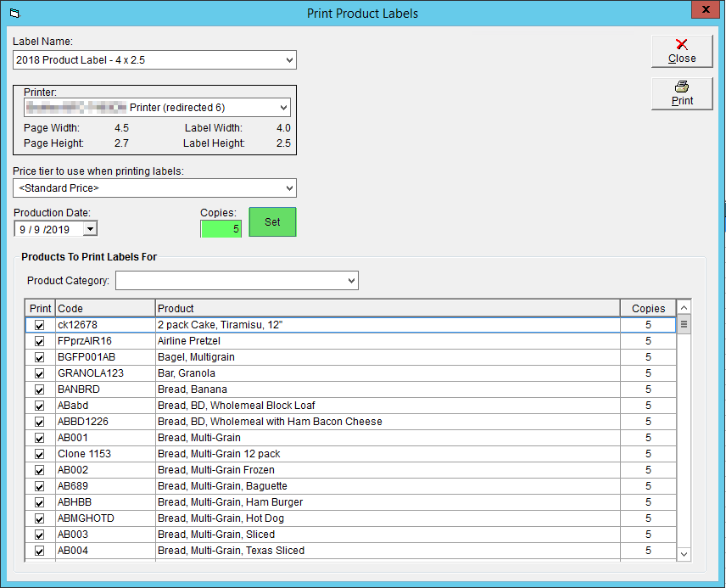Uncheck Print for AB001 Bread, Multi-Grain

pos(39,438)
